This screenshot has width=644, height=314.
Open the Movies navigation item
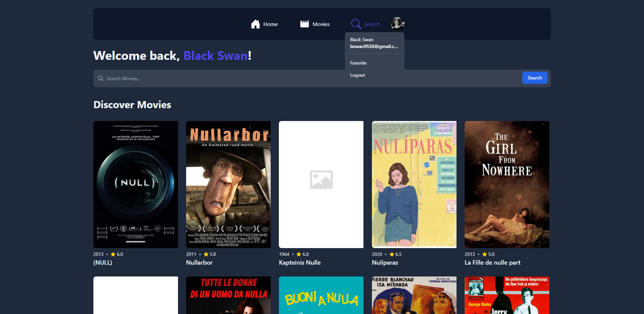(x=315, y=24)
